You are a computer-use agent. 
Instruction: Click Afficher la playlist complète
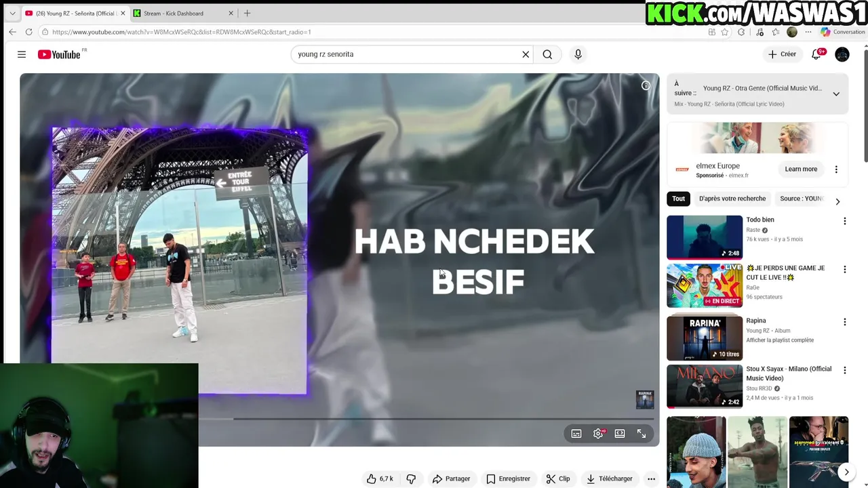780,340
